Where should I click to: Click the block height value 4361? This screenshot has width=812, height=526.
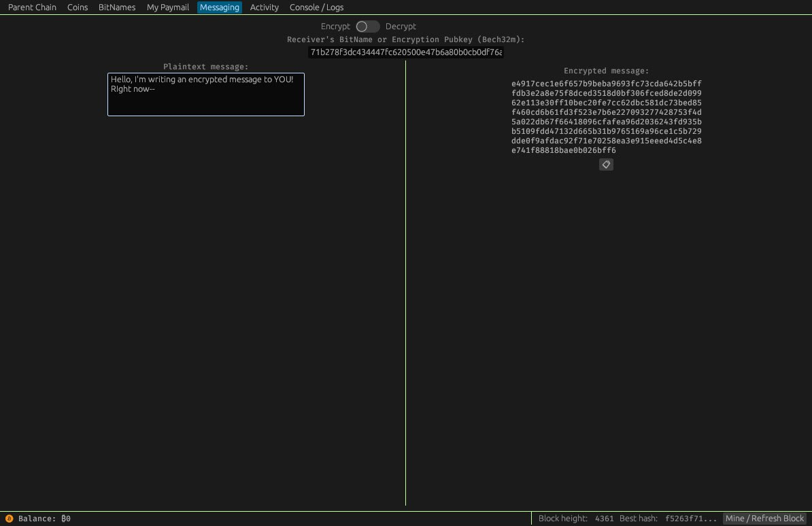(604, 519)
